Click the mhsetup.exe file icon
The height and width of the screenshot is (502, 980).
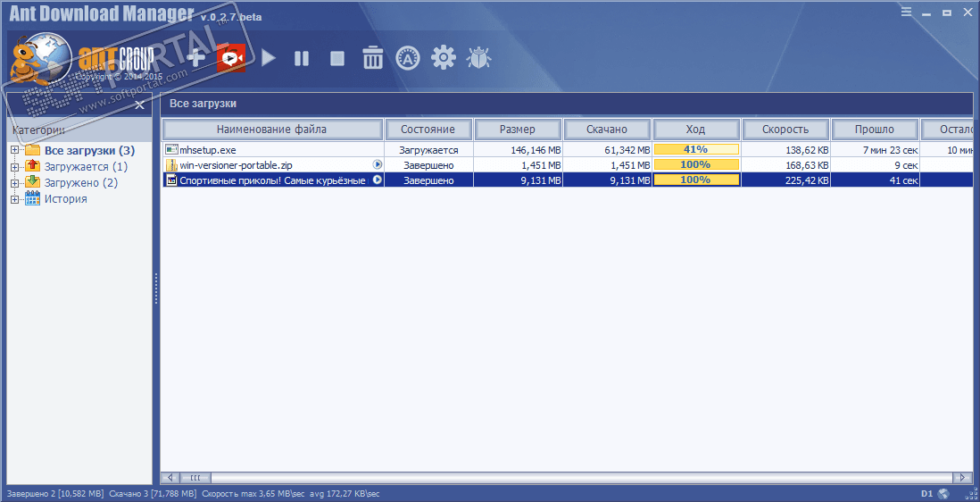(171, 149)
